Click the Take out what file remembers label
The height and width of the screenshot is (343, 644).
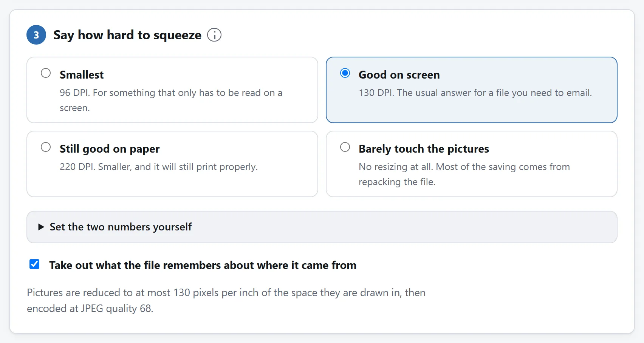pos(203,265)
